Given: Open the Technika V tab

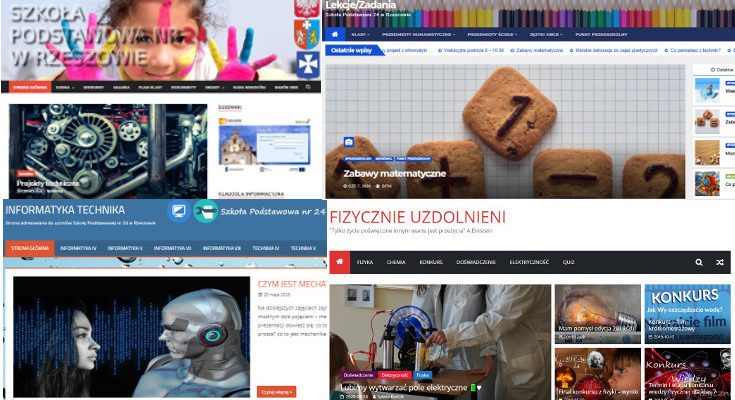Looking at the screenshot, I should (303, 248).
